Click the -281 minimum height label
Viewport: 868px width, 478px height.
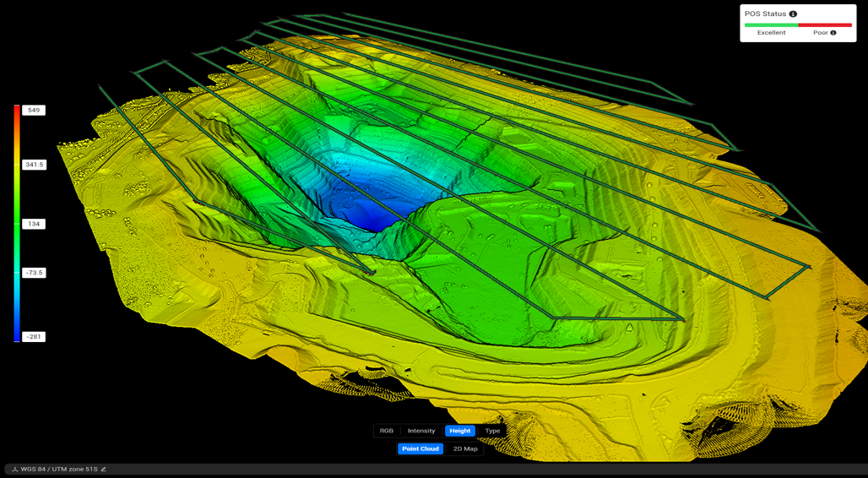coord(34,337)
